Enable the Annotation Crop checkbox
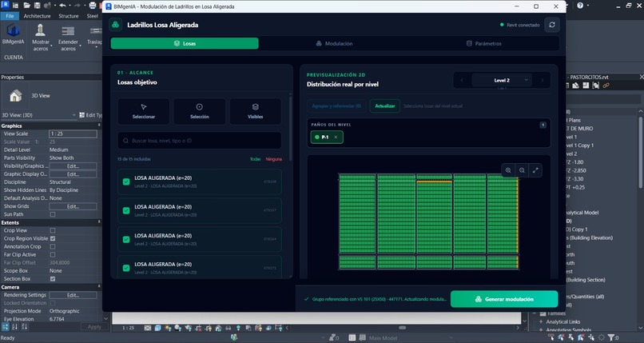This screenshot has width=644, height=343. [53, 246]
